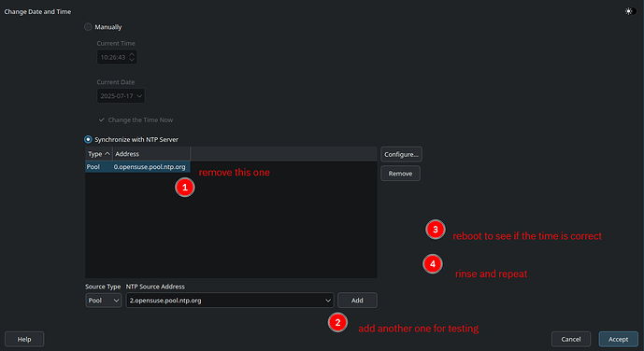The height and width of the screenshot is (351, 644).
Task: Sort by the Type column header
Action: (98, 154)
